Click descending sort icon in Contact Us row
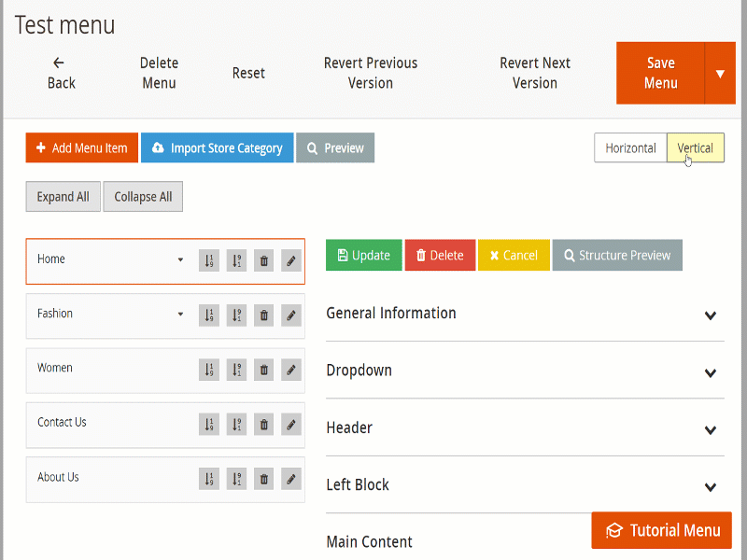The height and width of the screenshot is (560, 747). point(236,425)
